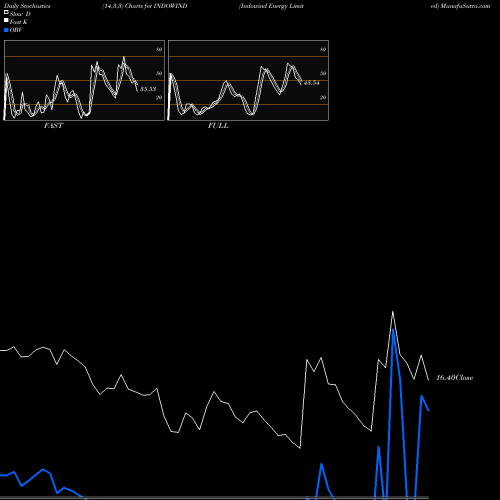Click the tallest blue OBV spike peak

[393, 330]
